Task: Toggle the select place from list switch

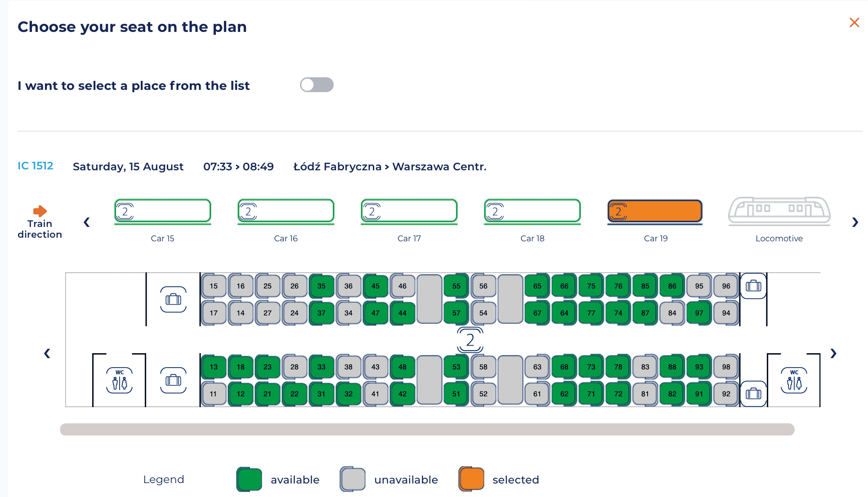Action: (317, 85)
